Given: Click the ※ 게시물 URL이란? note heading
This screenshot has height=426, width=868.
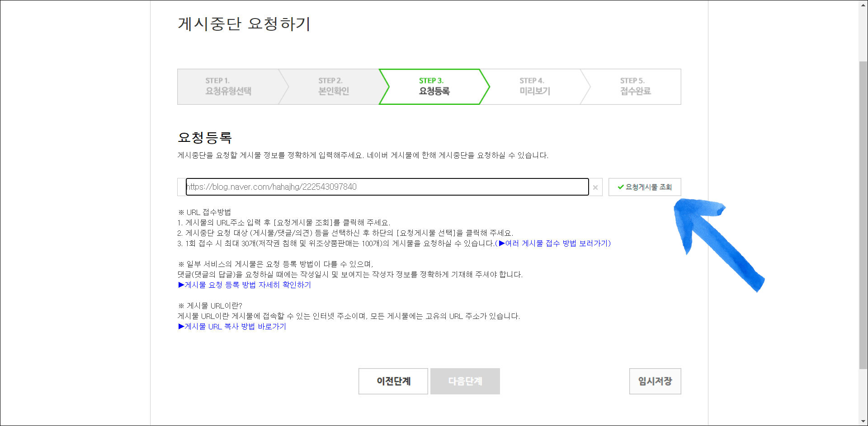Looking at the screenshot, I should [210, 306].
